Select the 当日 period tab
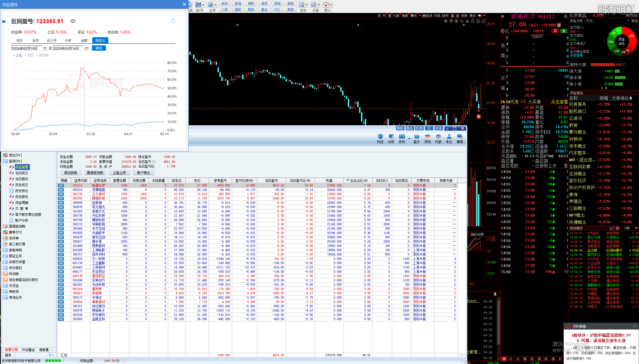This screenshot has width=639, height=364. tap(19, 41)
